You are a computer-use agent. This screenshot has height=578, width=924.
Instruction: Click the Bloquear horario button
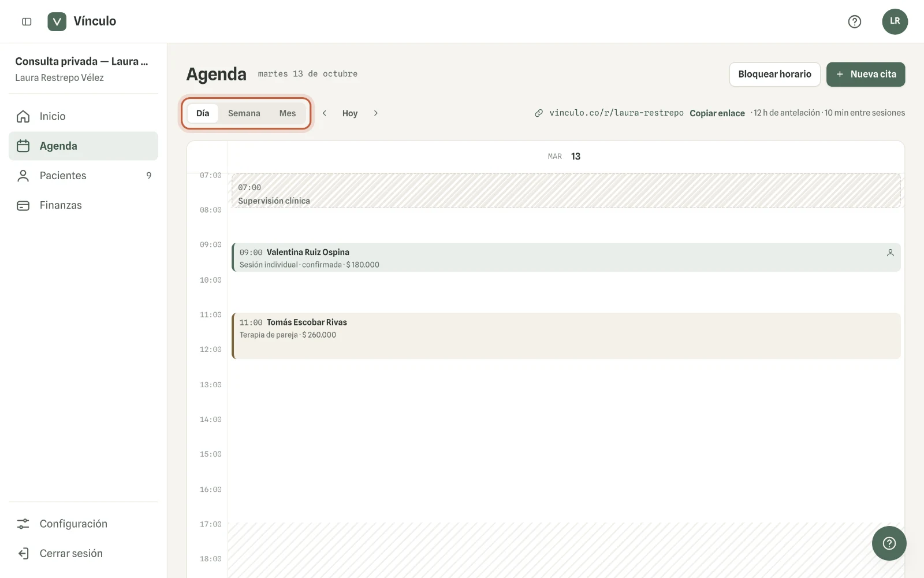[x=774, y=74]
